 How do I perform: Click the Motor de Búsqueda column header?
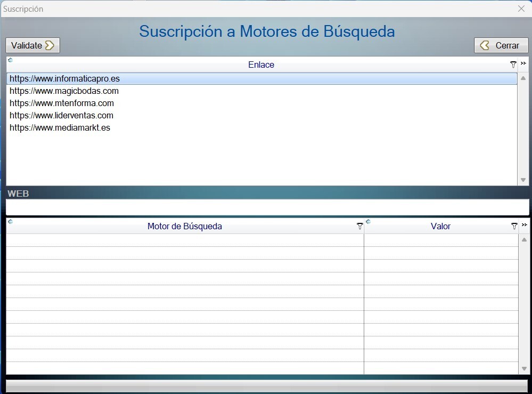[185, 226]
